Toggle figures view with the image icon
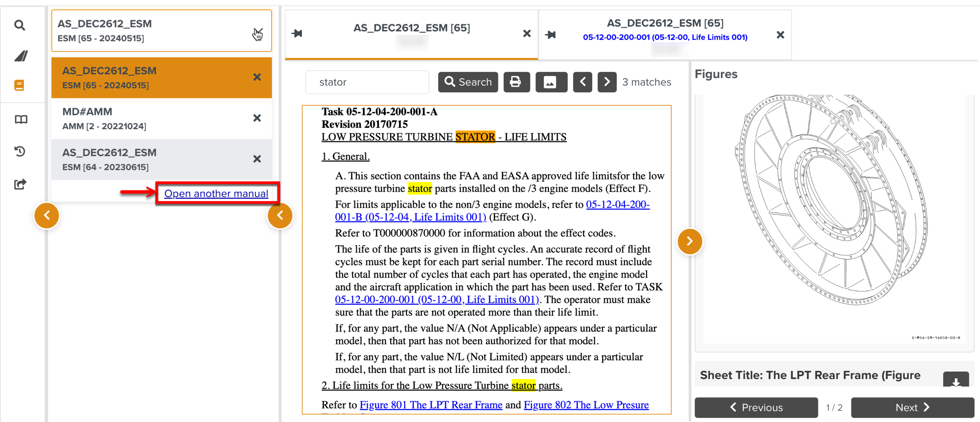The height and width of the screenshot is (422, 980). click(x=551, y=82)
